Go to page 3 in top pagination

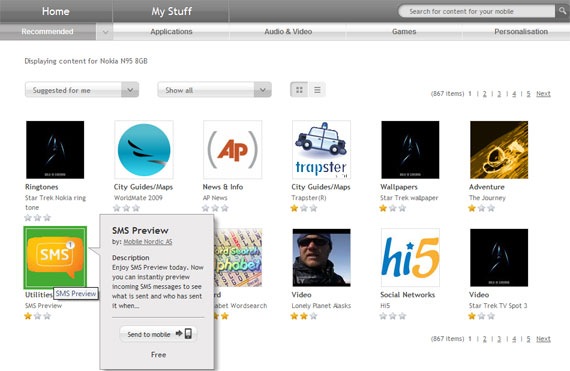click(x=499, y=94)
